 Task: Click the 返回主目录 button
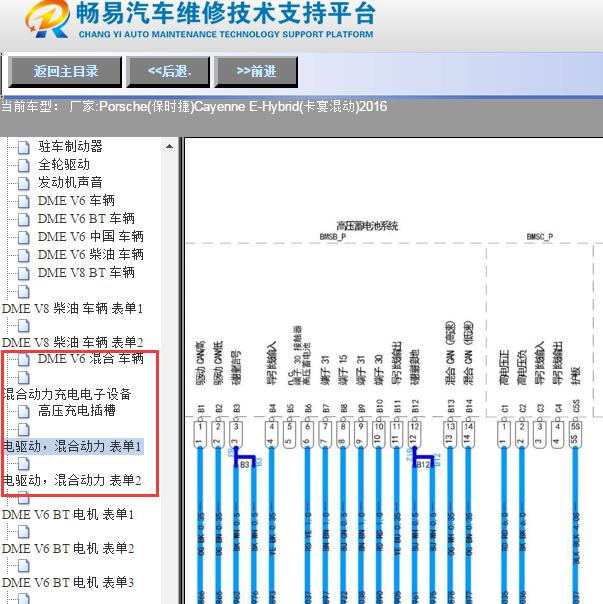tap(65, 71)
